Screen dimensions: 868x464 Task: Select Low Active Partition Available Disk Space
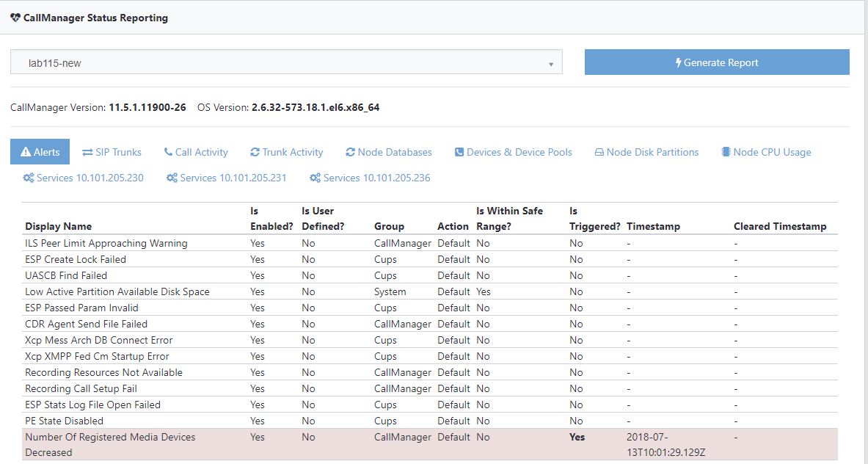(429, 291)
